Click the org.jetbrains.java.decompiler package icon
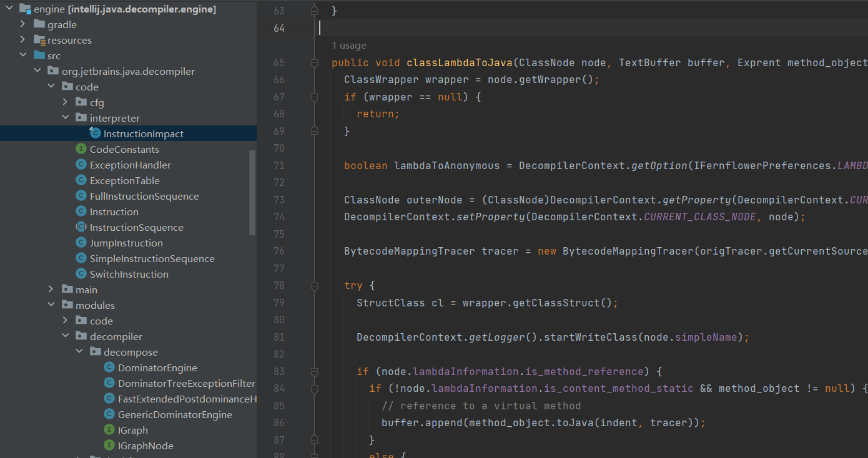The height and width of the screenshot is (458, 868). click(52, 71)
